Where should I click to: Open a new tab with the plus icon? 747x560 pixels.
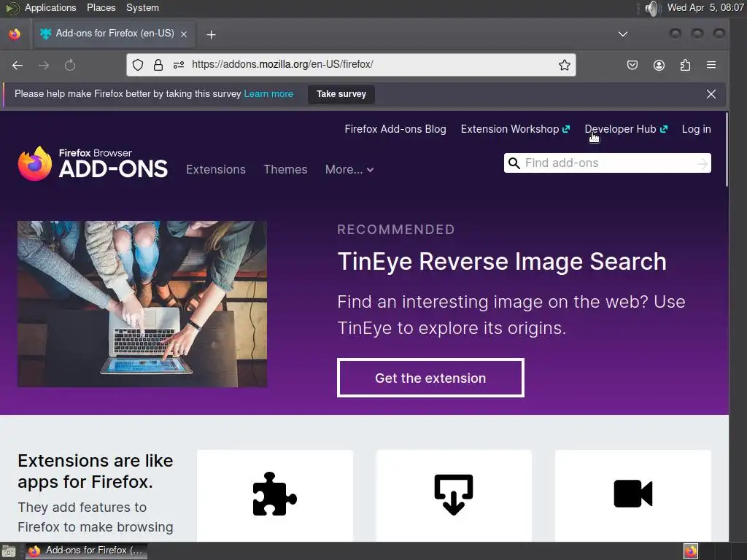[211, 34]
